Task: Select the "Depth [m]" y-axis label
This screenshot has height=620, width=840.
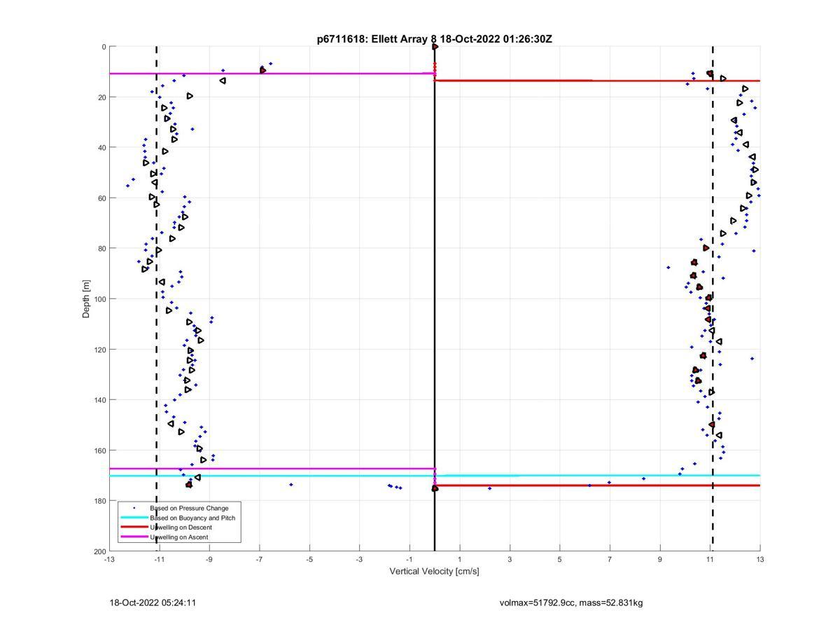Action: pos(87,299)
